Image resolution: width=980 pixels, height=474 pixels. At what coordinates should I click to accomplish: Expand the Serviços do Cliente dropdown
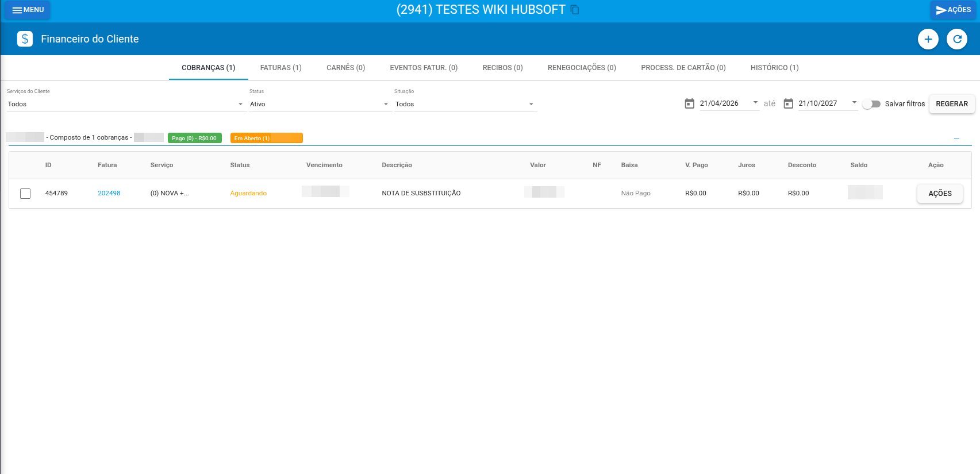click(x=125, y=104)
